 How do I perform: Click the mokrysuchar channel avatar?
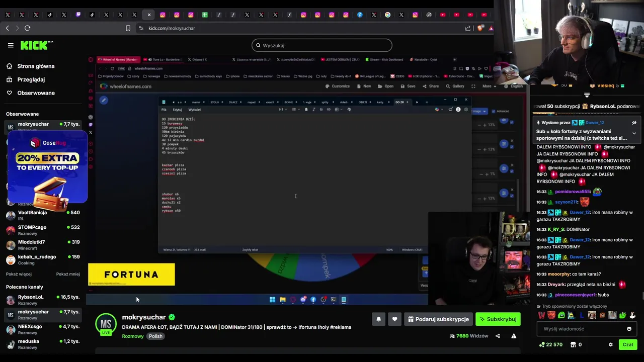(106, 324)
